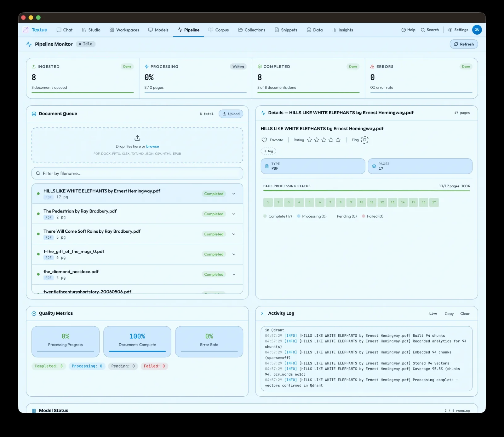
Task: Click the Activity Log terminal icon
Action: click(x=263, y=313)
